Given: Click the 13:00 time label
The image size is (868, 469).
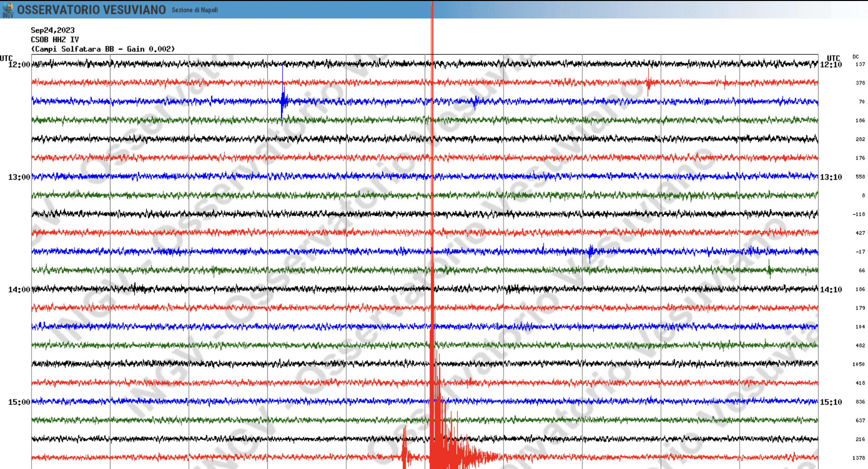Looking at the screenshot, I should [x=19, y=177].
